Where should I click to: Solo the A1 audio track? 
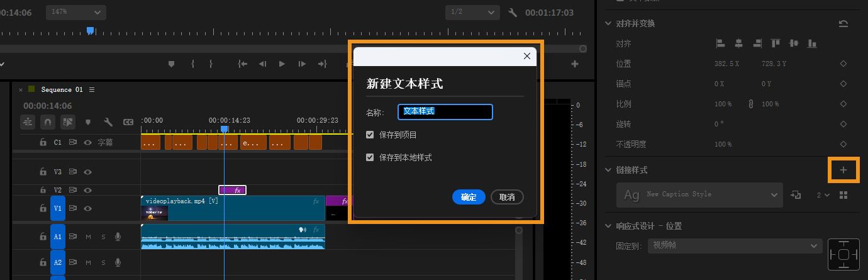coord(103,237)
